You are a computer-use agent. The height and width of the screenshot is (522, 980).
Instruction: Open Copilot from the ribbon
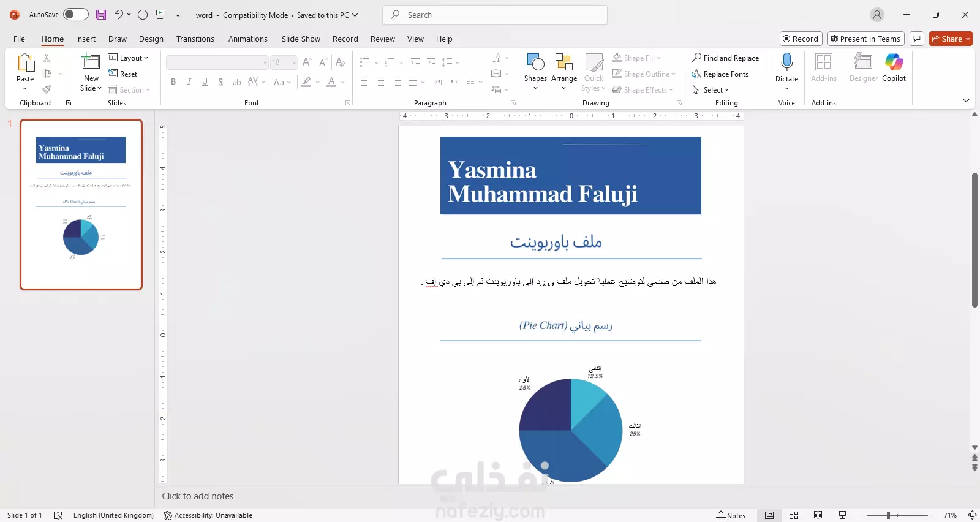[x=894, y=62]
